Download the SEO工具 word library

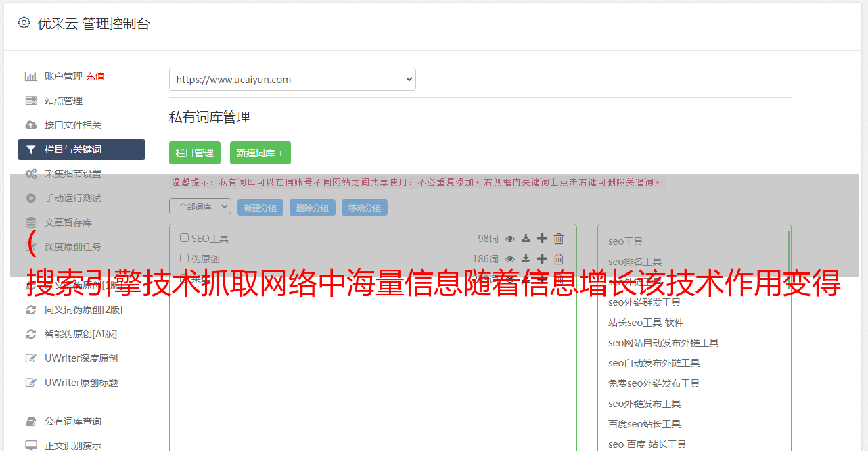point(526,239)
